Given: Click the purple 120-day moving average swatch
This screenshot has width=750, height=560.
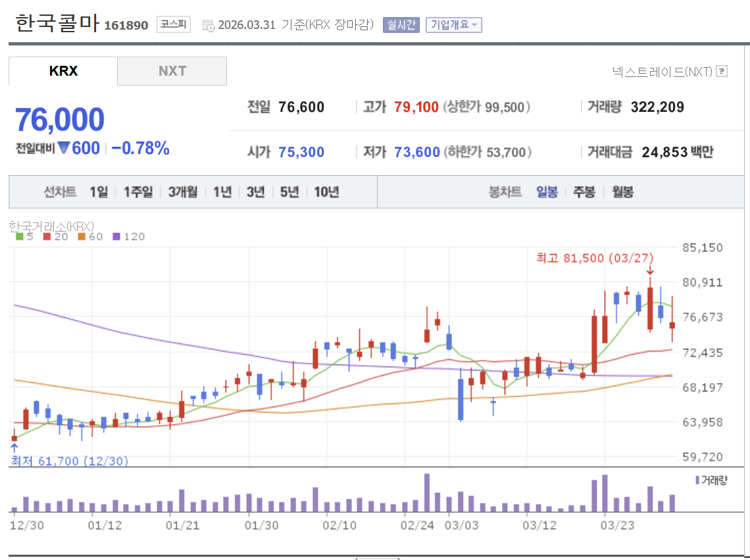Looking at the screenshot, I should coord(116,236).
